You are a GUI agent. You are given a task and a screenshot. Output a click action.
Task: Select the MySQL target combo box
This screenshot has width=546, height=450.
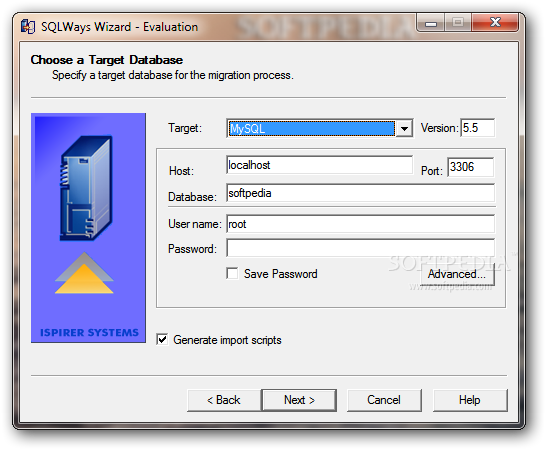point(319,129)
